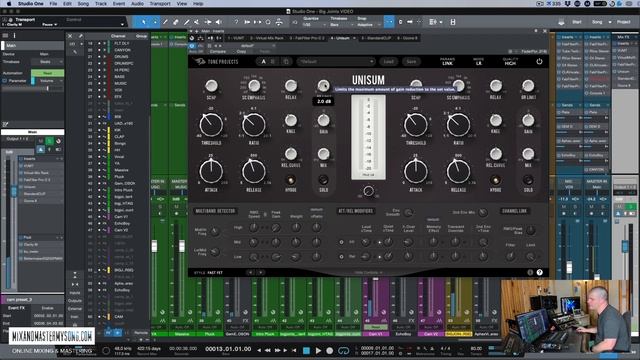Toggle right channel Solo switch in Unisum
The width and height of the screenshot is (640, 360).
click(x=528, y=180)
